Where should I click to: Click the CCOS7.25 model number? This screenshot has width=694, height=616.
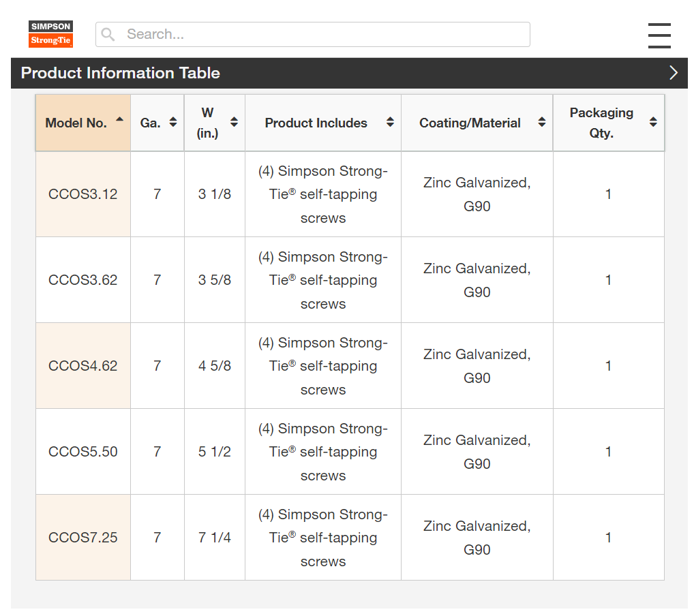click(x=83, y=538)
